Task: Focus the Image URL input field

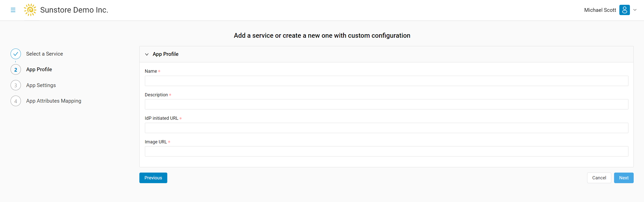Action: click(386, 151)
